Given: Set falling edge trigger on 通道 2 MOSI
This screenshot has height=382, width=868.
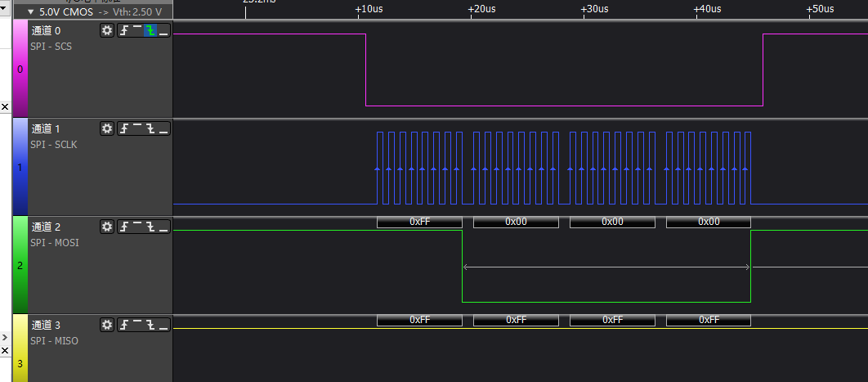Looking at the screenshot, I should 150,227.
